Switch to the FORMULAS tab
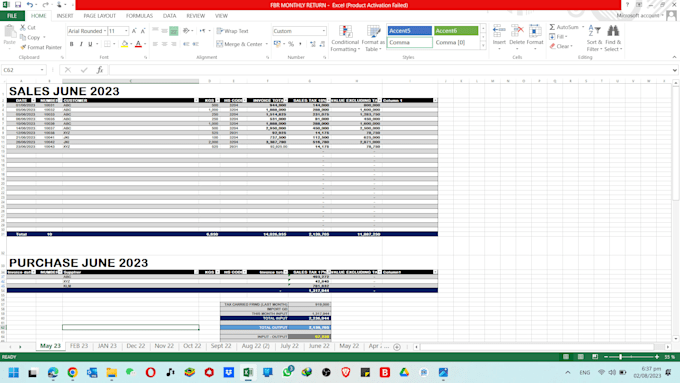680x383 pixels. (139, 16)
